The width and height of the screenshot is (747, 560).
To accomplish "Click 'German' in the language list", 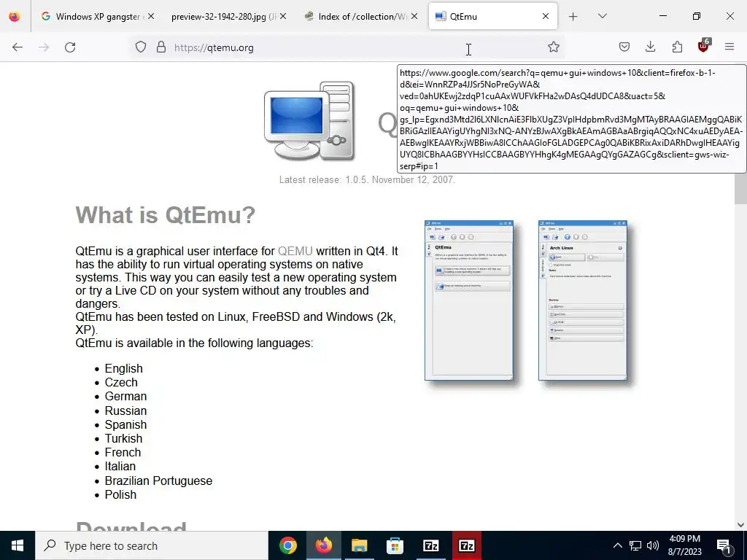I will pos(125,396).
